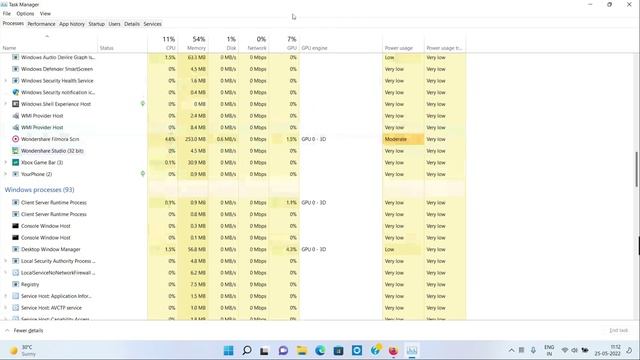Viewport: 640px width, 360px height.
Task: Switch to the Details tab
Action: tap(132, 24)
